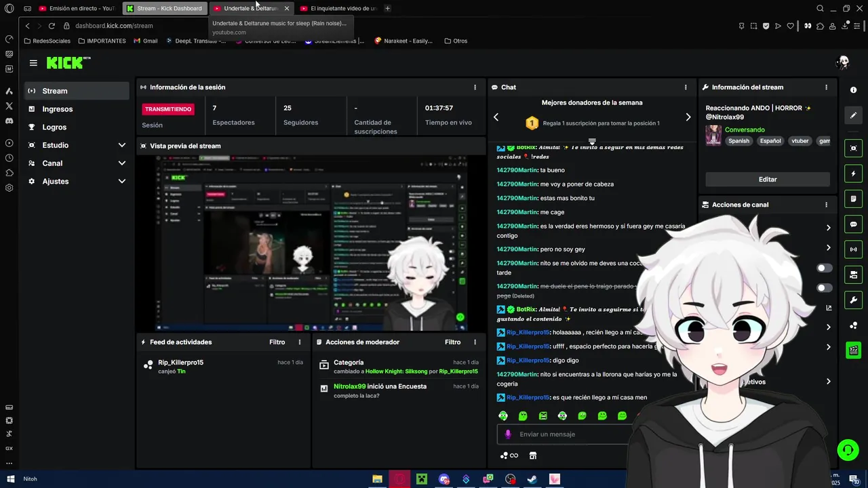Open Acciones de canal three-dot menu
868x488 pixels.
(x=826, y=205)
